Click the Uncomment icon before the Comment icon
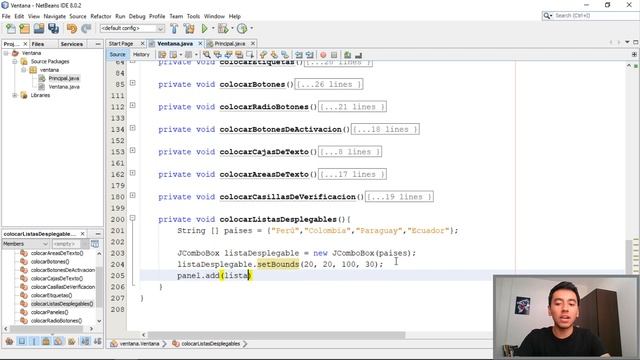This screenshot has height=360, width=640. point(347,55)
